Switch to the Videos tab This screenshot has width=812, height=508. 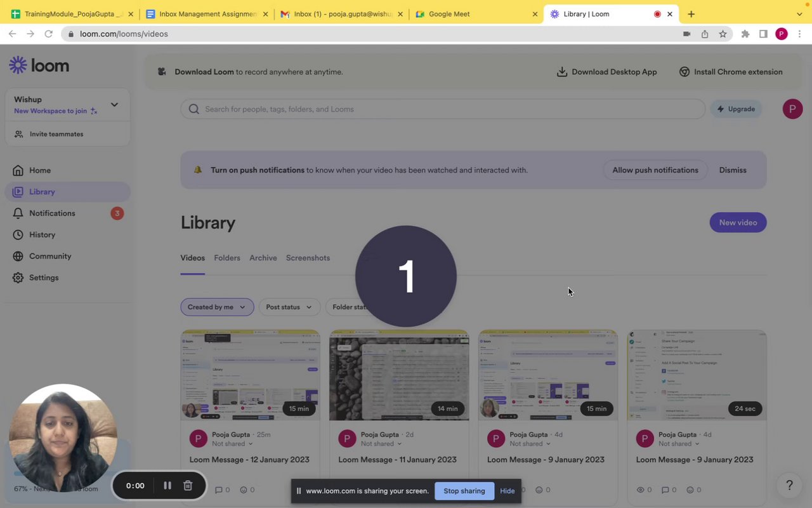pyautogui.click(x=192, y=258)
